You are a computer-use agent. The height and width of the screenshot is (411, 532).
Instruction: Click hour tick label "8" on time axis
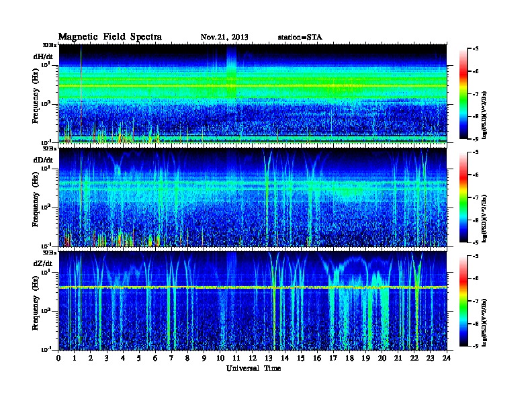point(187,359)
